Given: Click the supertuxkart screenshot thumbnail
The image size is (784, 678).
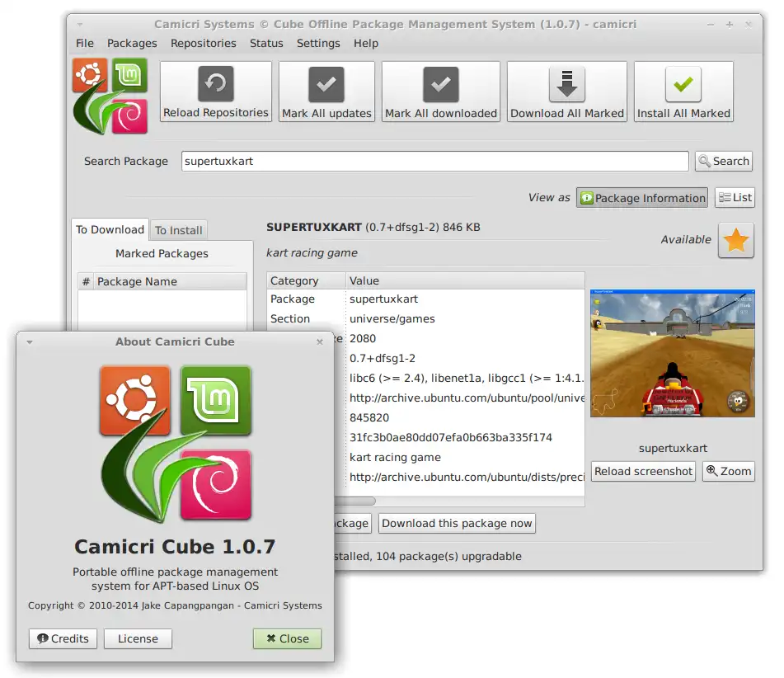Looking at the screenshot, I should [673, 353].
